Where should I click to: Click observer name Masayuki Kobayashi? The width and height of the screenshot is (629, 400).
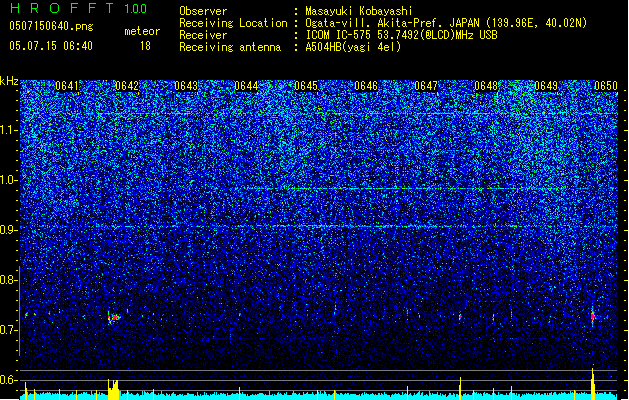tap(359, 11)
